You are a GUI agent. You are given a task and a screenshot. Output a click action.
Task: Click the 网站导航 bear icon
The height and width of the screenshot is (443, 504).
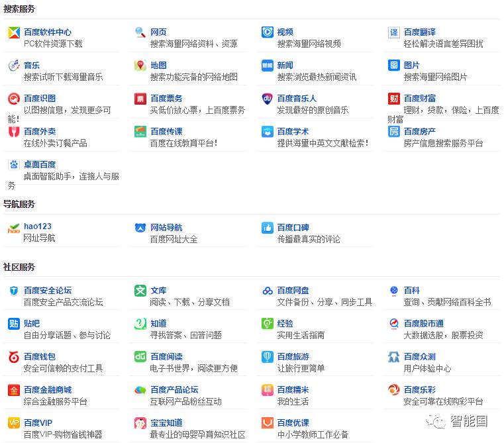click(140, 228)
